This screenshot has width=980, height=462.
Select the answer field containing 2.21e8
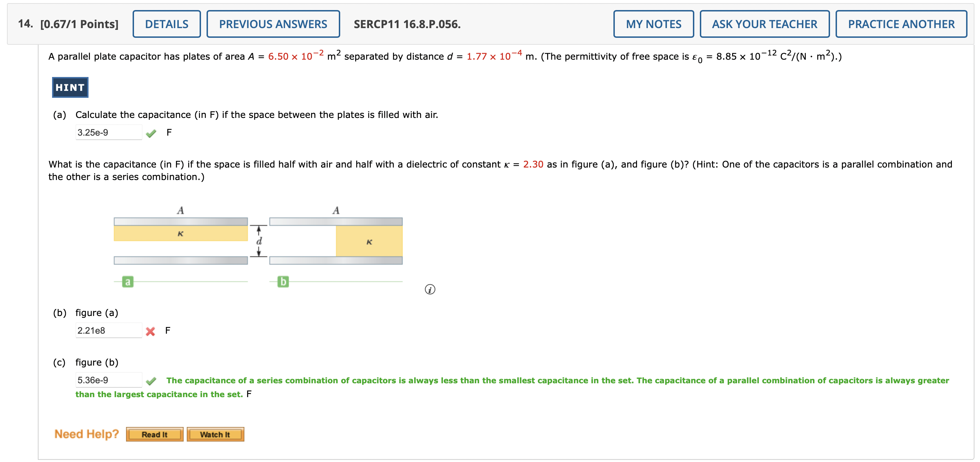109,330
